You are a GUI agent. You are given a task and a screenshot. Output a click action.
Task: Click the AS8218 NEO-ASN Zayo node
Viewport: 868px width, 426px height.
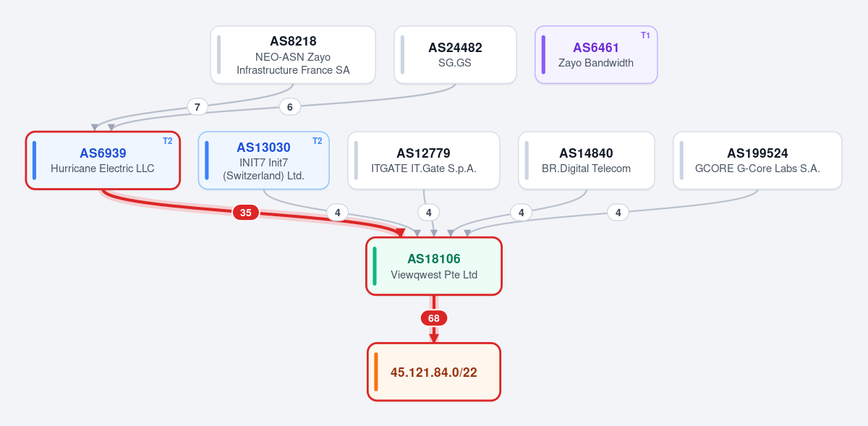pos(293,55)
